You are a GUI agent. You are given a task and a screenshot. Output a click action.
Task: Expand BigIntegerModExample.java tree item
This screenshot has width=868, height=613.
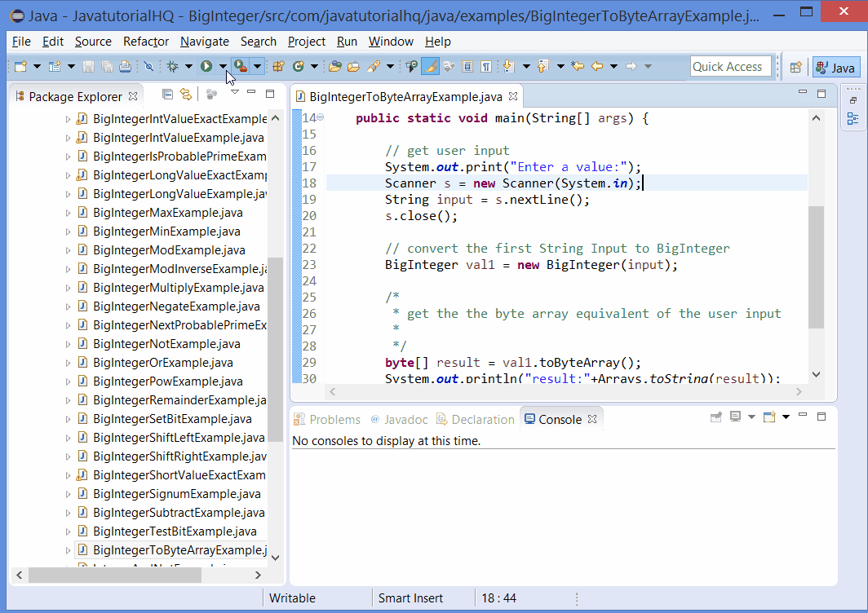pos(69,249)
